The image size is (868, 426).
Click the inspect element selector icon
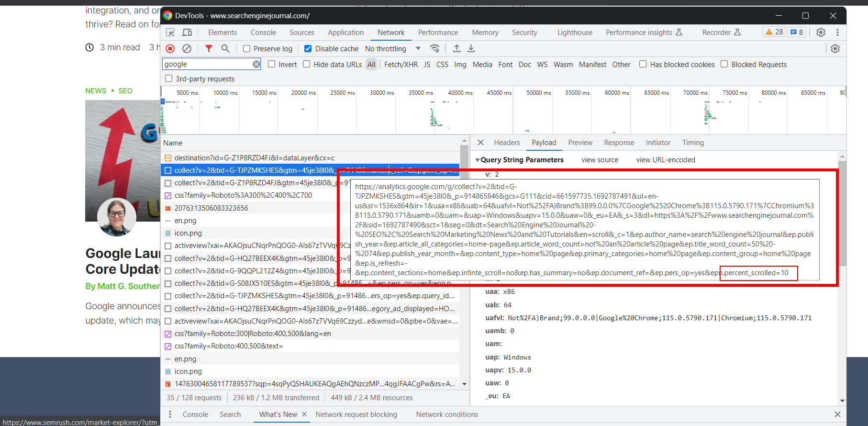tap(170, 33)
